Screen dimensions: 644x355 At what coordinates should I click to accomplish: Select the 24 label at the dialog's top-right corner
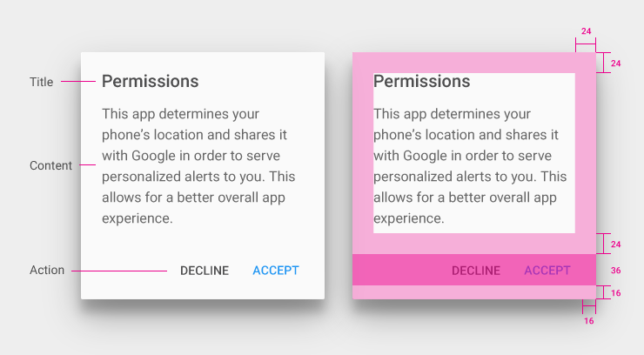pyautogui.click(x=615, y=64)
